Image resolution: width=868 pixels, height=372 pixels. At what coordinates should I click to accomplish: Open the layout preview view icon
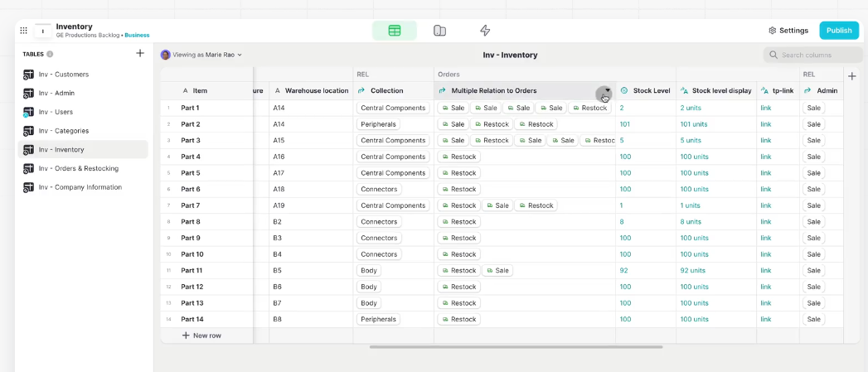[x=439, y=31]
